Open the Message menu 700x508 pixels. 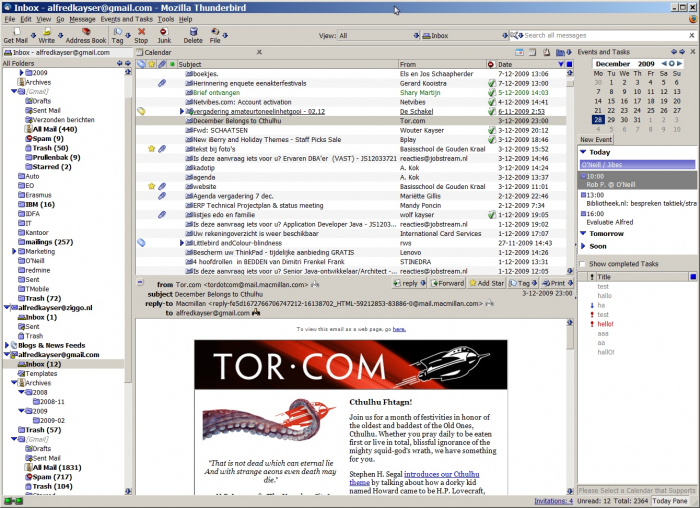[82, 19]
